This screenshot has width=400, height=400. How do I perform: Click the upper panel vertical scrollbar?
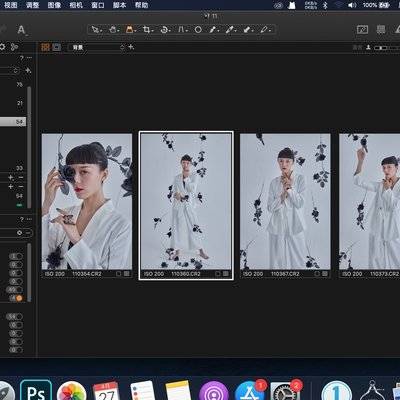click(29, 147)
